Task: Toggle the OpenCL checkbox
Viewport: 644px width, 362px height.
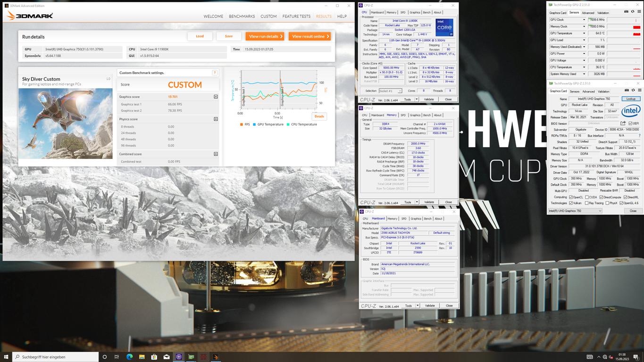Action: click(571, 197)
